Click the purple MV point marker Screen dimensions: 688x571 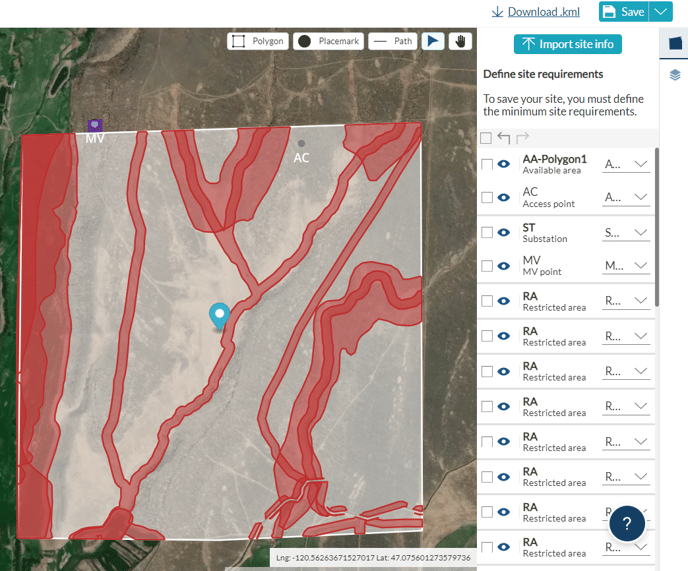94,125
